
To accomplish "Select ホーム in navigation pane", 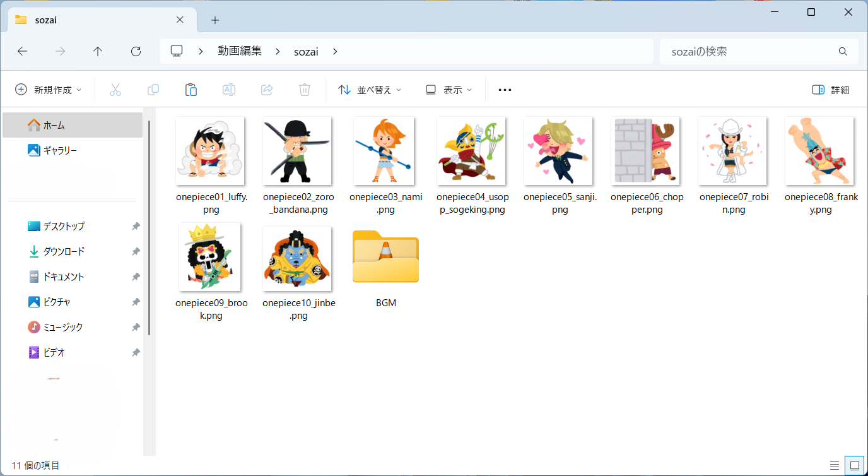I will [73, 125].
